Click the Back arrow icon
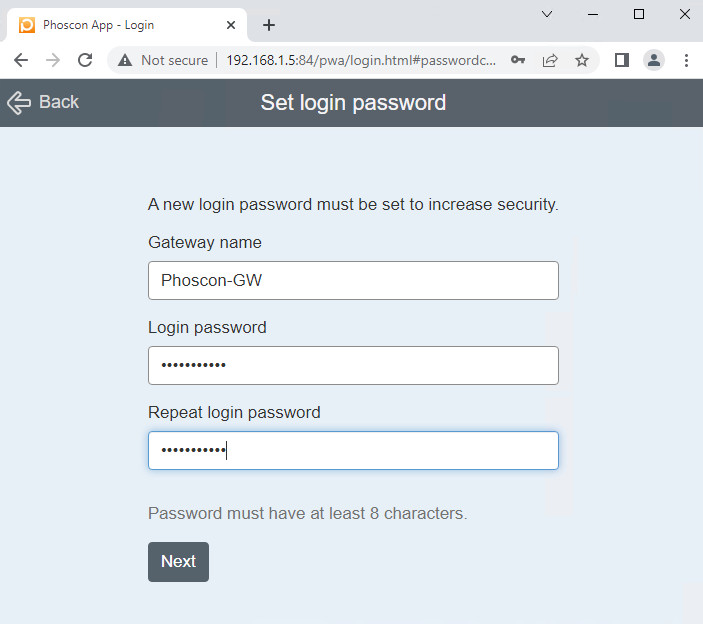The image size is (703, 624). (19, 102)
